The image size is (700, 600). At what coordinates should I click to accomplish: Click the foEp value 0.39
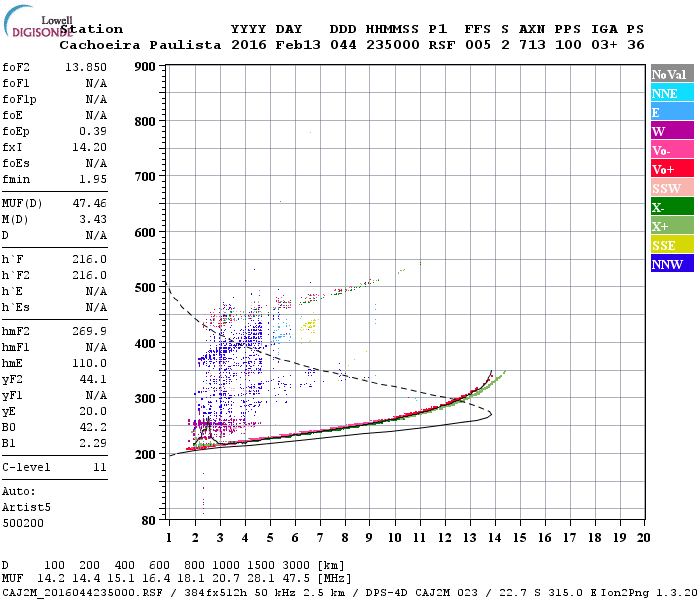(93, 131)
